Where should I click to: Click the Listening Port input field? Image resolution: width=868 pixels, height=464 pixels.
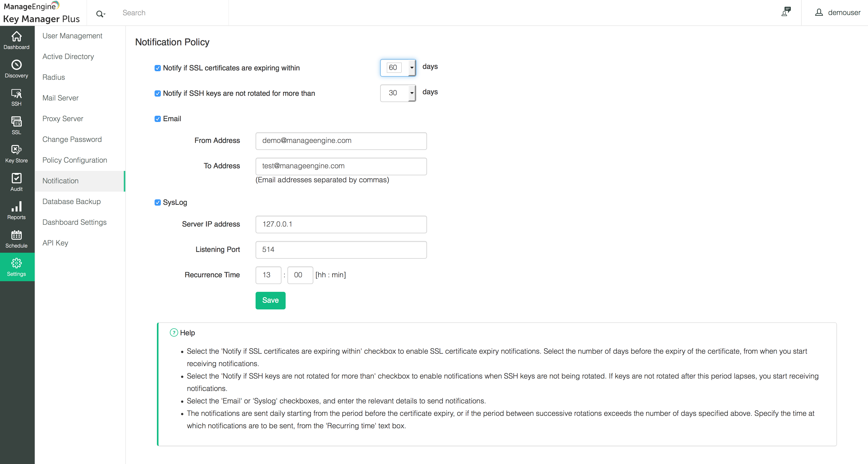pos(341,249)
